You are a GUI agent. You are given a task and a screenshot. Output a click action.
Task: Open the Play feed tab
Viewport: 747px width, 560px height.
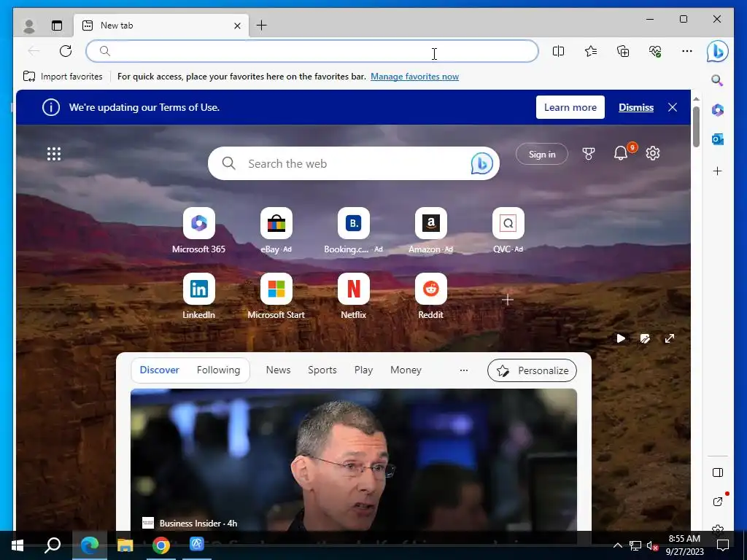[x=363, y=370]
